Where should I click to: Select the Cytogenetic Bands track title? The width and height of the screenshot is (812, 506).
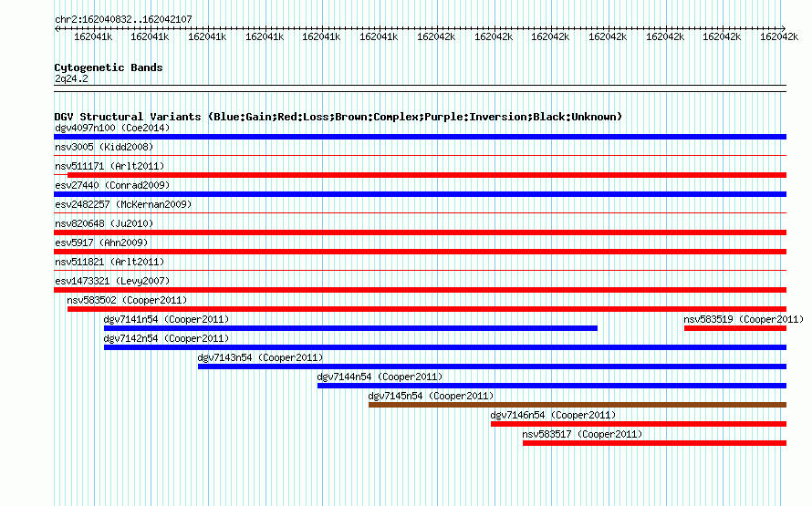pyautogui.click(x=109, y=67)
